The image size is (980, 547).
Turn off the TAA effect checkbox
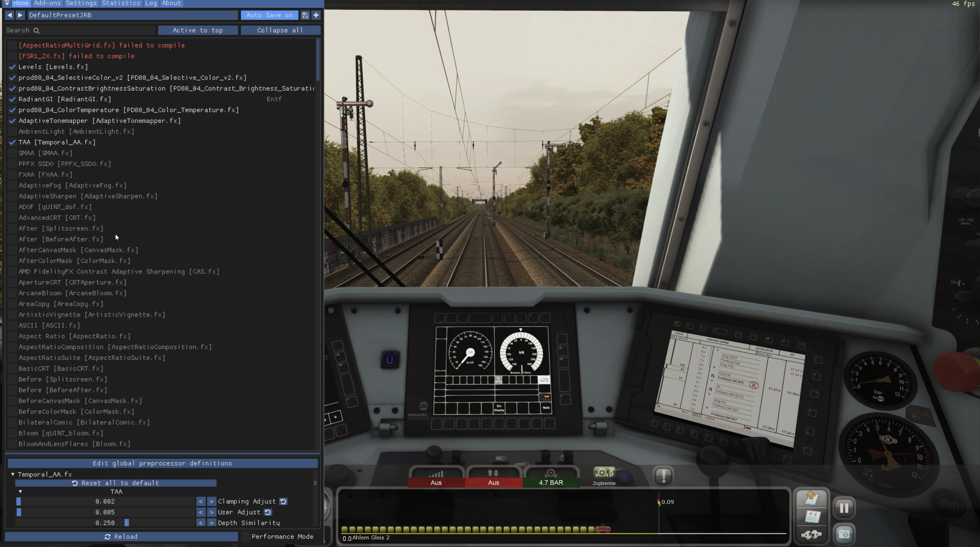12,142
